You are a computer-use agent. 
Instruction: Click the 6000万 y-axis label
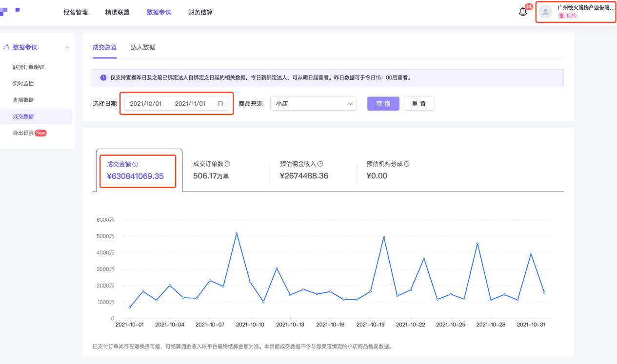pyautogui.click(x=105, y=220)
